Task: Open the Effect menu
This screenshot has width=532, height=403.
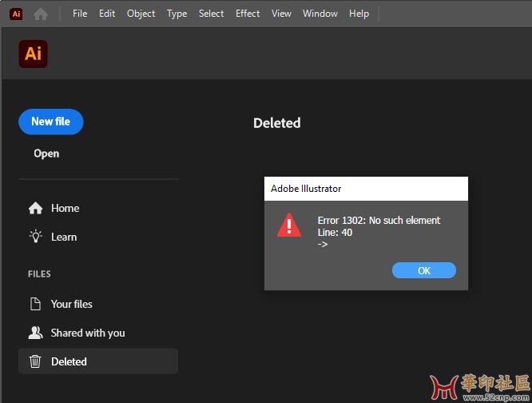Action: click(248, 14)
